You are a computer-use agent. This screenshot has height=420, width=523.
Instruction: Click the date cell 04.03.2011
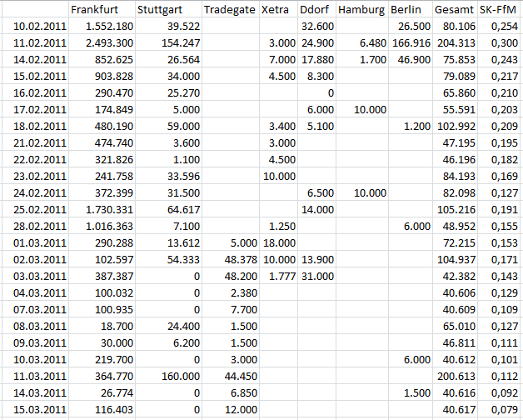click(x=35, y=292)
